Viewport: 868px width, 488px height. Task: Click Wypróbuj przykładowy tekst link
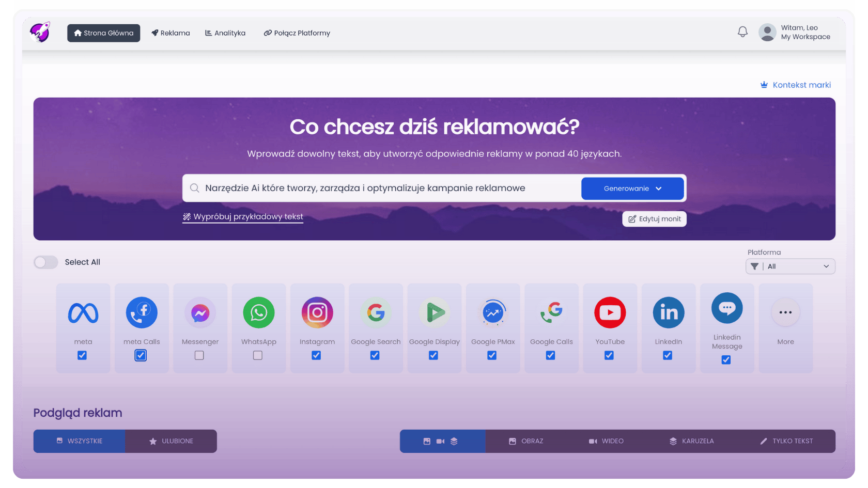click(243, 217)
